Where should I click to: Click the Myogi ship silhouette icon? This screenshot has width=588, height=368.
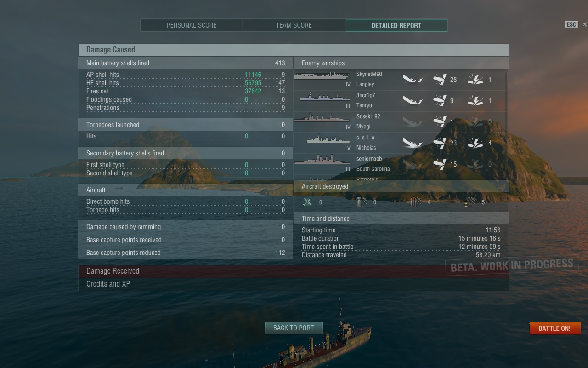point(322,118)
